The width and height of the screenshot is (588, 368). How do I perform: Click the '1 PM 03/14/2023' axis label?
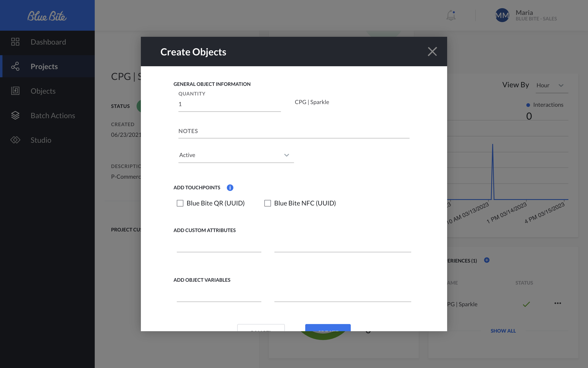pos(506,213)
